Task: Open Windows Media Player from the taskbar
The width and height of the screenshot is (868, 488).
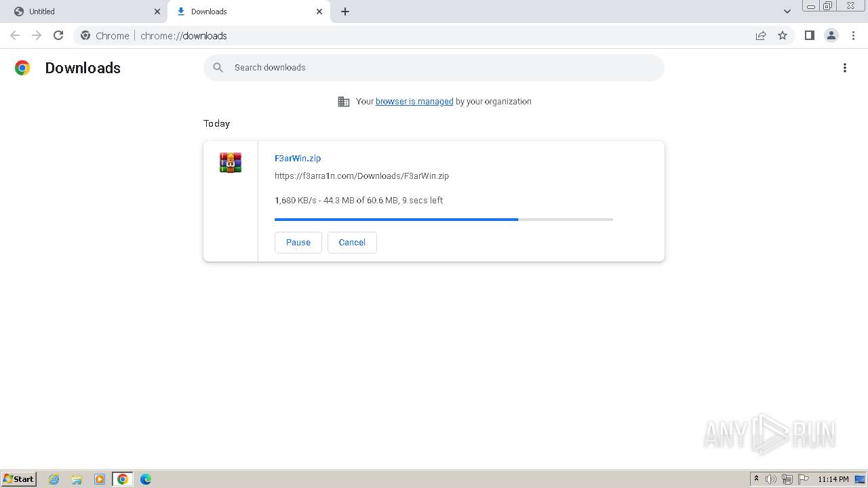Action: tap(100, 479)
